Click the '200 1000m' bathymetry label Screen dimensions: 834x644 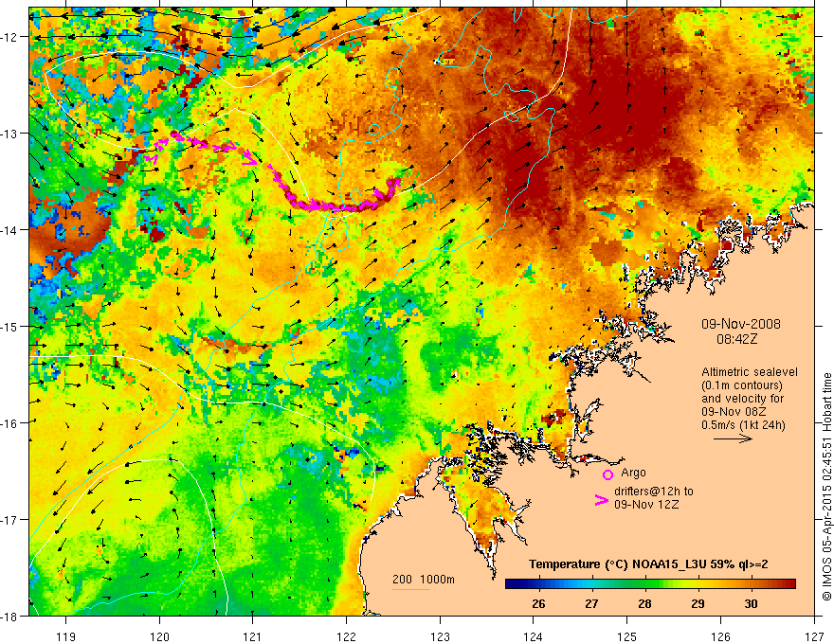pyautogui.click(x=424, y=580)
